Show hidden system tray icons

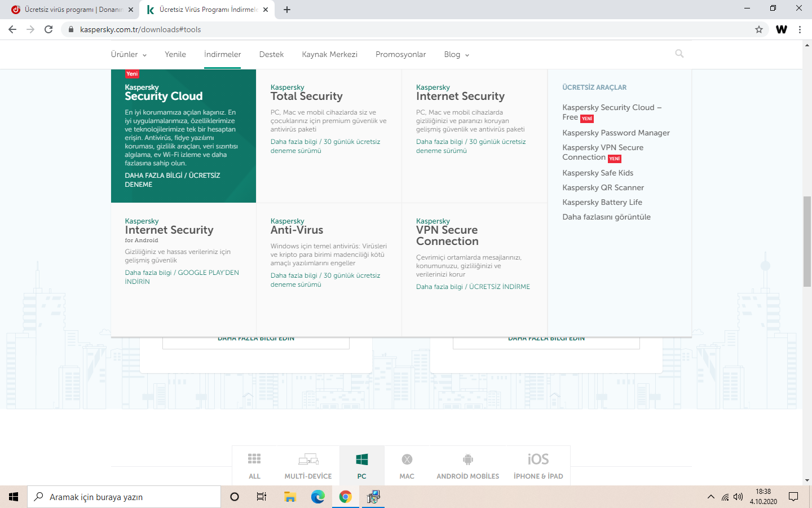click(710, 497)
